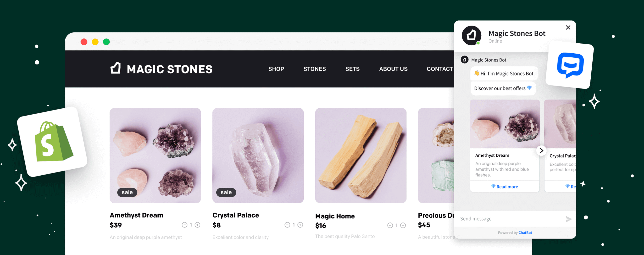Decrease Magic Home quantity with minus

click(x=390, y=225)
